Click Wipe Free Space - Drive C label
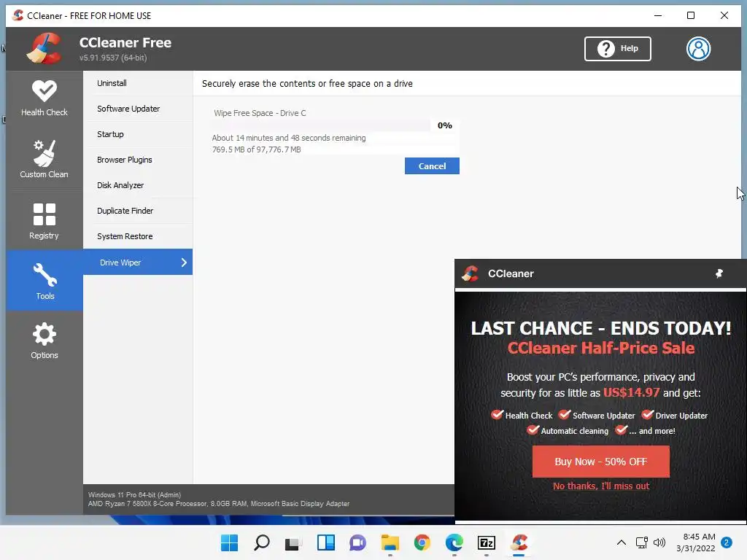The height and width of the screenshot is (560, 747). [260, 113]
